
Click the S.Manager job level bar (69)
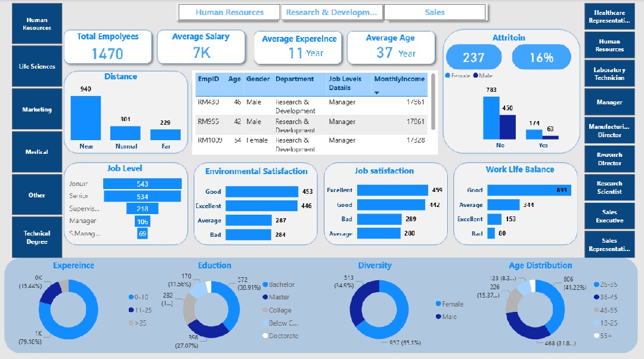(x=142, y=234)
